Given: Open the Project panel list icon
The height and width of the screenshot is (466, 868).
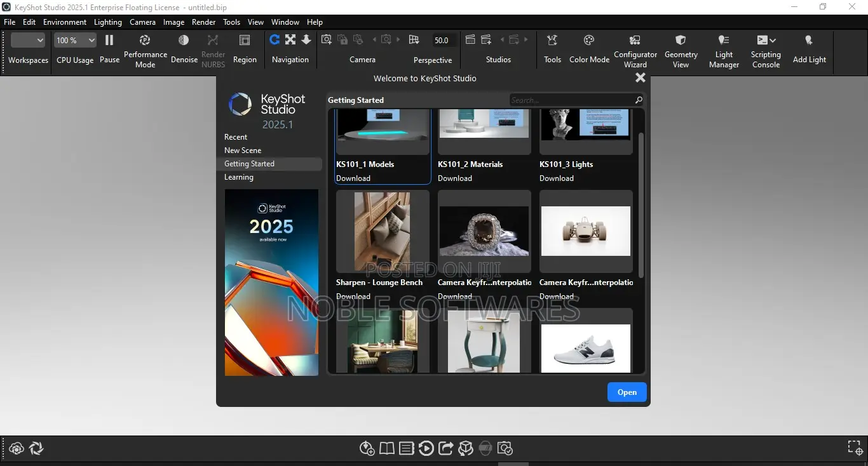Looking at the screenshot, I should click(407, 449).
